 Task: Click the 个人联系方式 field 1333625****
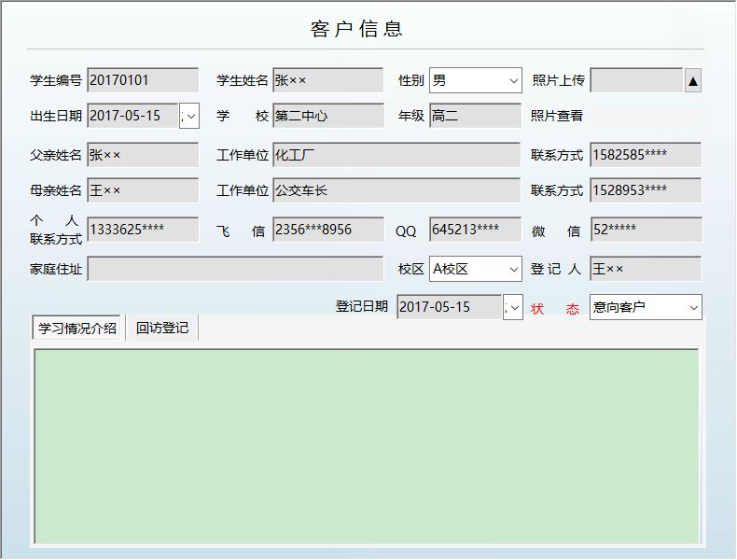[x=143, y=230]
